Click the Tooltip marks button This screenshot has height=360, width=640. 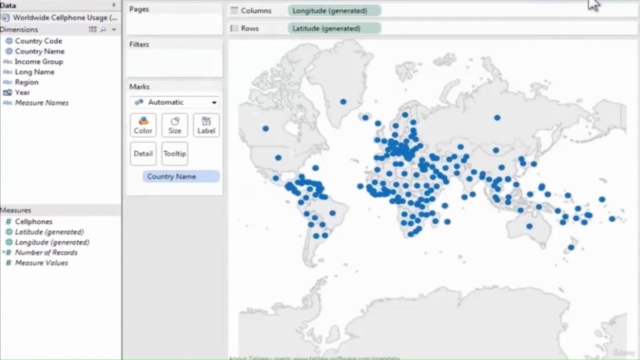click(x=175, y=154)
